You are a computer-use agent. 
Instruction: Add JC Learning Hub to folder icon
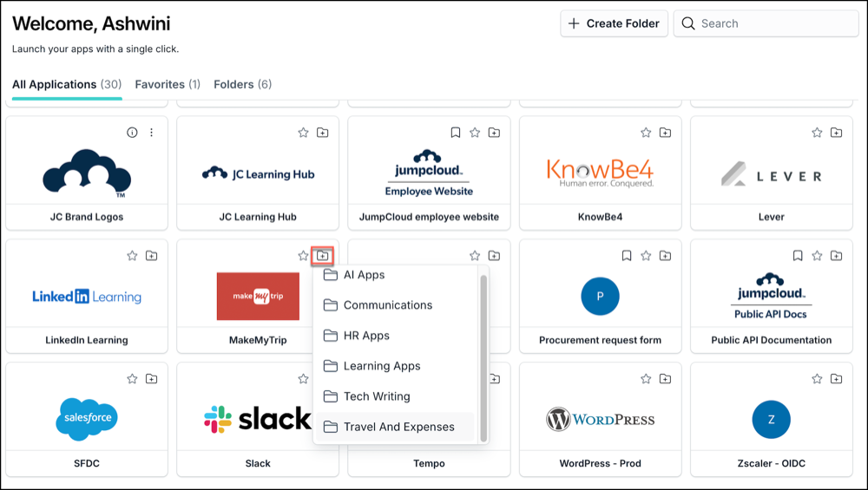tap(323, 132)
